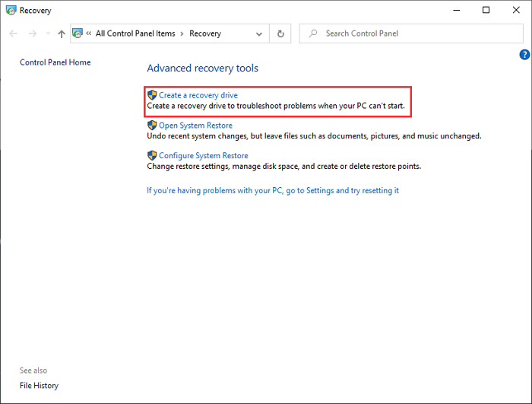The image size is (532, 404).
Task: Click the shield icon beside Open System Restore
Action: (x=152, y=125)
